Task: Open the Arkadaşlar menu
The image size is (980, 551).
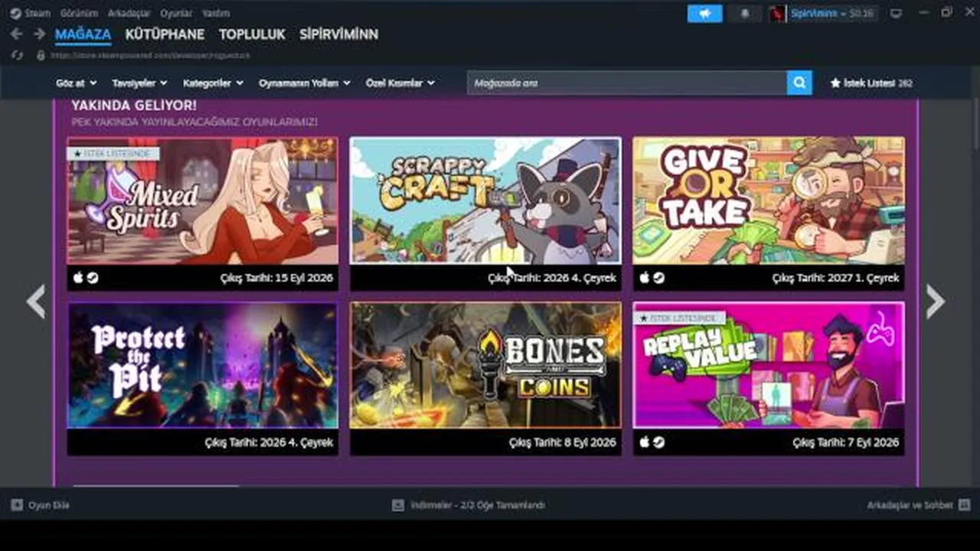Action: point(129,13)
